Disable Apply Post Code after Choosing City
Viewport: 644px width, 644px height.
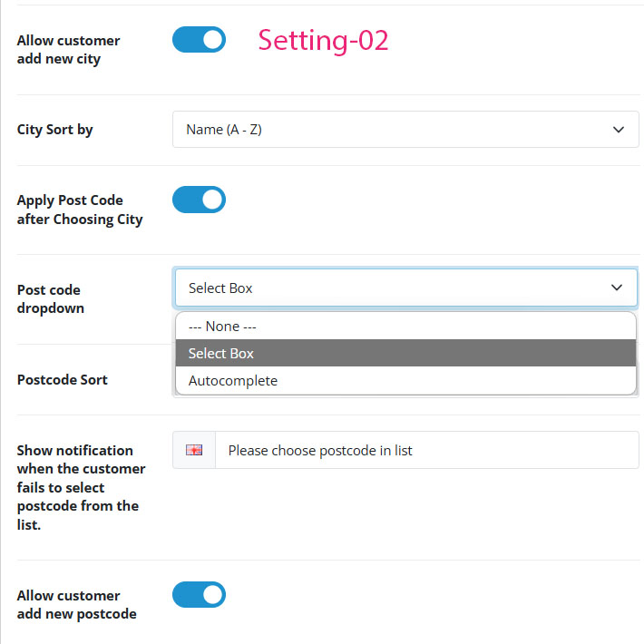pyautogui.click(x=199, y=200)
